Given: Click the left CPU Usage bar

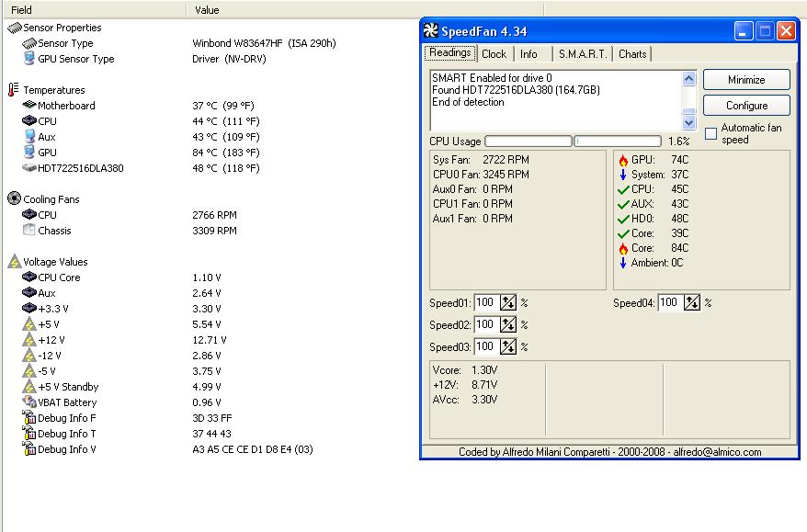Looking at the screenshot, I should point(529,141).
